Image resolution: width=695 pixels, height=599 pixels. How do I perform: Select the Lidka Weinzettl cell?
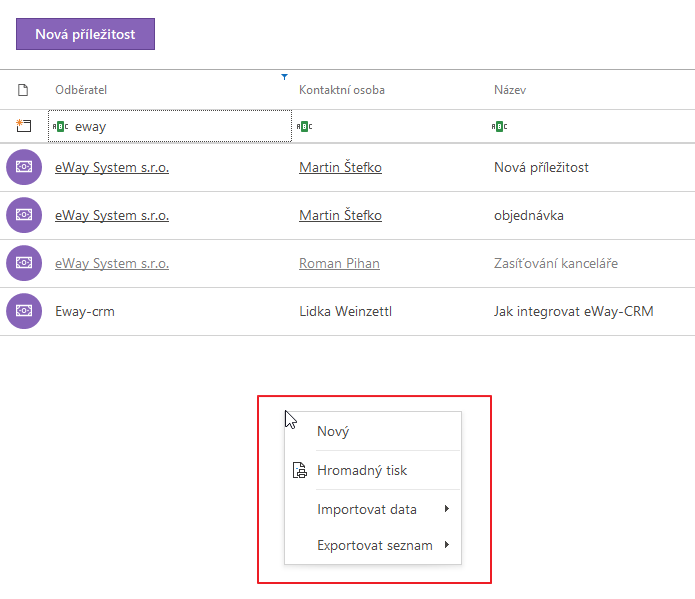pyautogui.click(x=345, y=311)
